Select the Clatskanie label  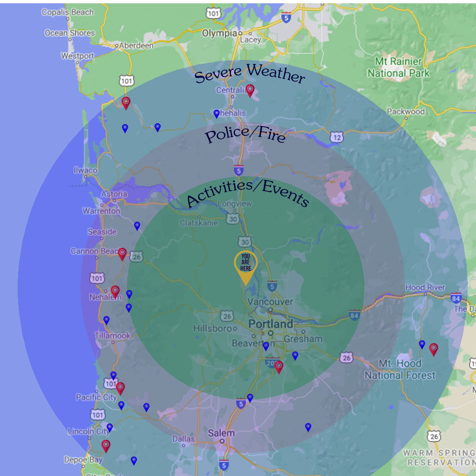(x=199, y=223)
